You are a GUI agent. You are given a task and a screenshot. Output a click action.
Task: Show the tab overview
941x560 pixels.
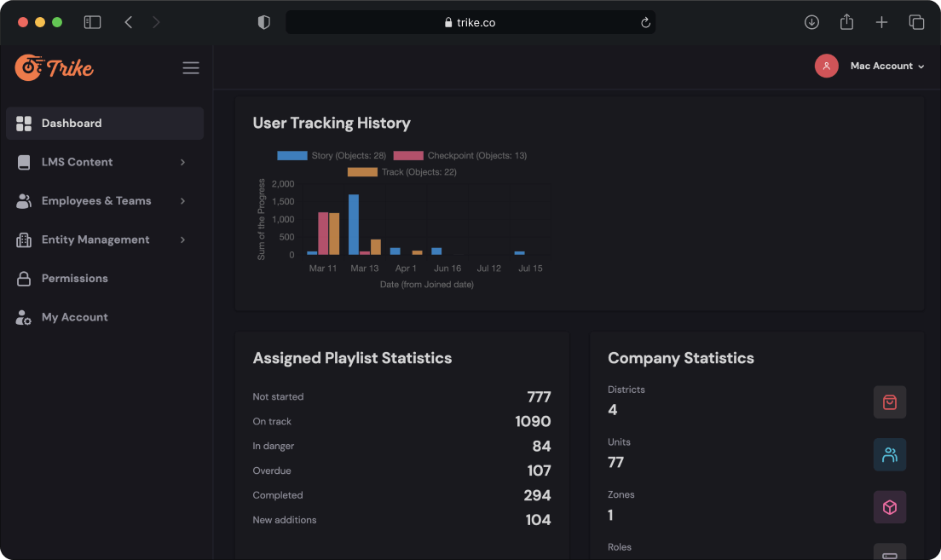point(916,22)
